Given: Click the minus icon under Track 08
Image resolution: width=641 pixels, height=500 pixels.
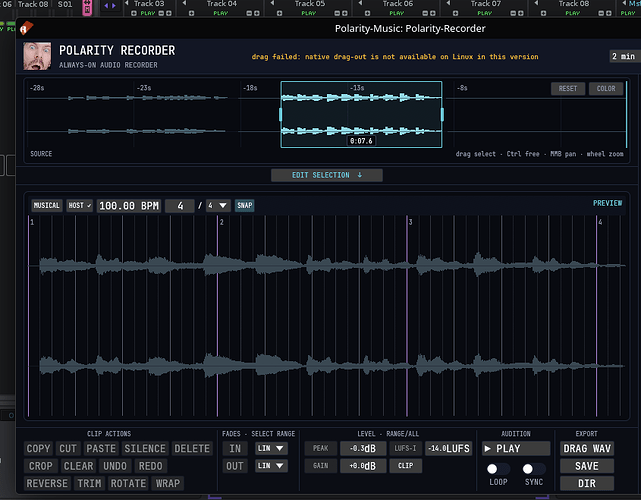Looking at the screenshot, I should [601, 13].
